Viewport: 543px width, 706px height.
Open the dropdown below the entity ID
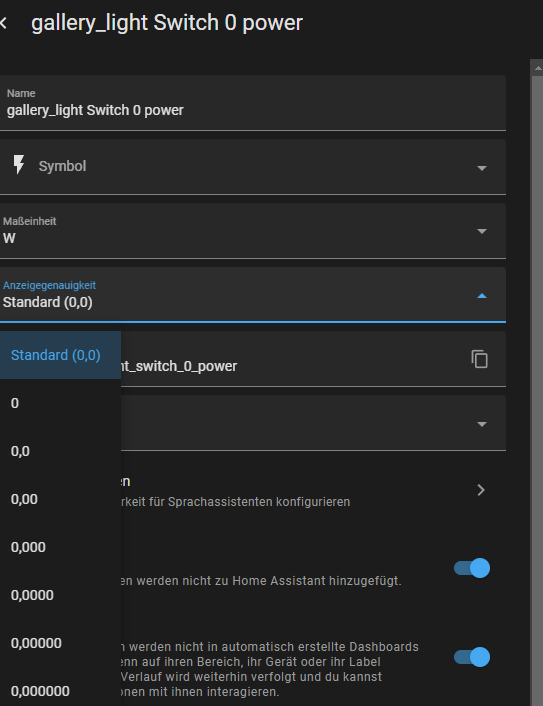482,424
